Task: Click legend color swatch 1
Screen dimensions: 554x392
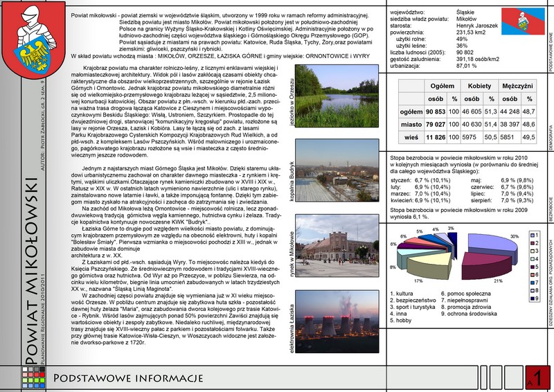Action: [533, 235]
